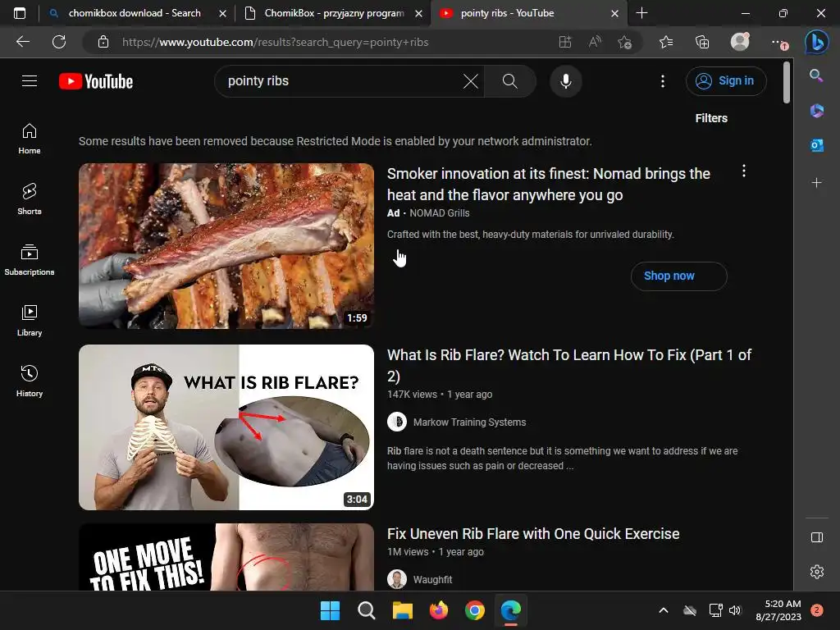This screenshot has height=630, width=840.
Task: Toggle Read aloud in address bar
Action: (x=595, y=42)
